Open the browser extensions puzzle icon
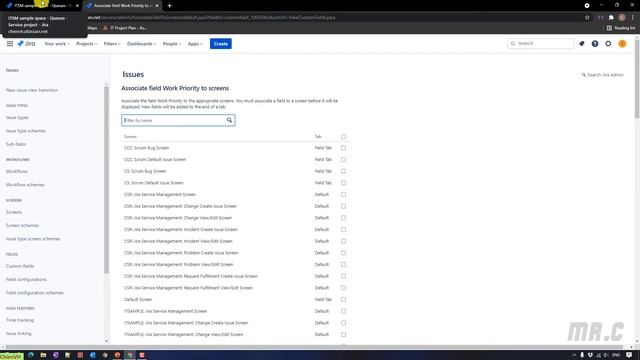Image resolution: width=640 pixels, height=360 pixels. [x=611, y=18]
